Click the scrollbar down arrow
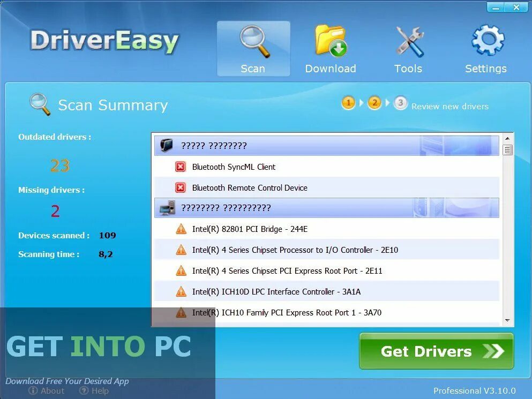This screenshot has width=532, height=399. (x=507, y=320)
